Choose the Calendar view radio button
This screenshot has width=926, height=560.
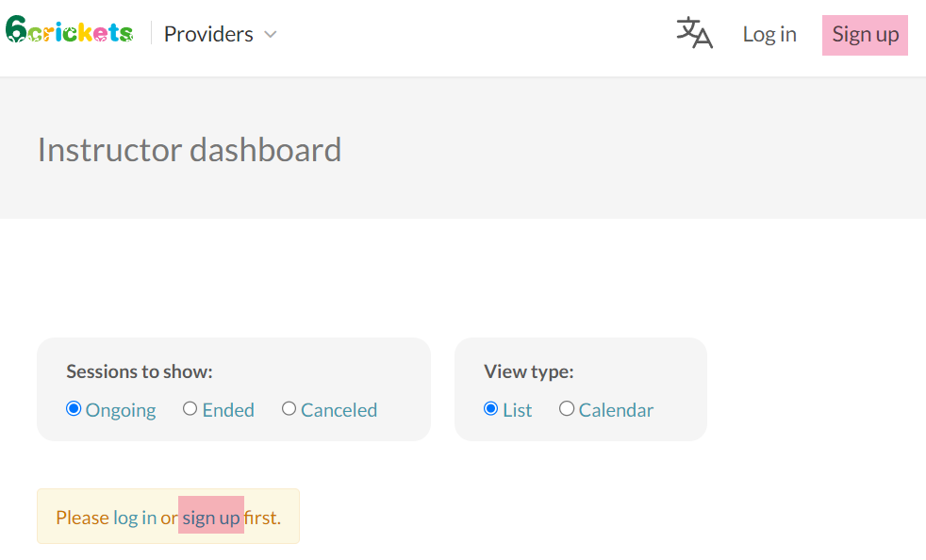[x=567, y=408]
